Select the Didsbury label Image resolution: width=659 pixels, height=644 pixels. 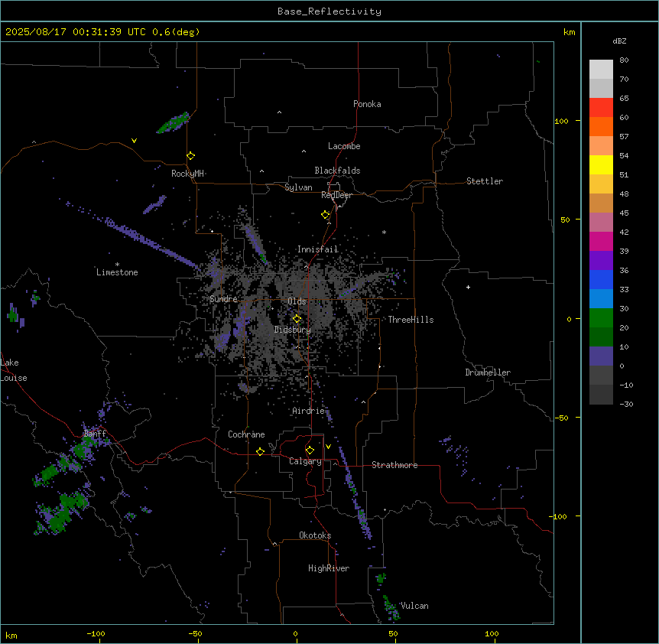click(293, 330)
